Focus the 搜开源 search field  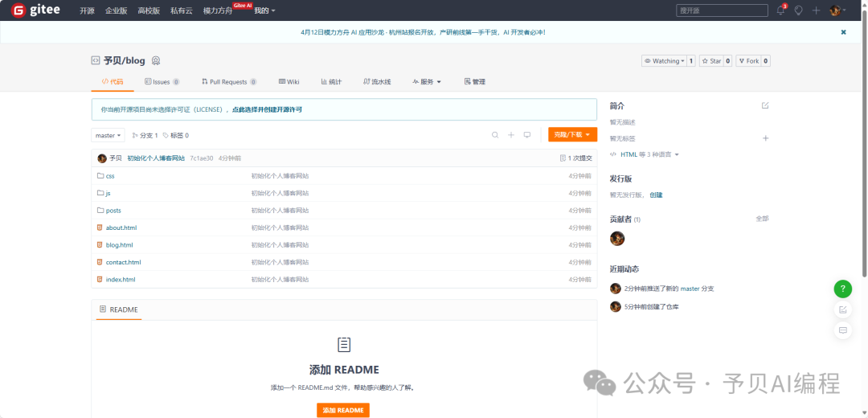tap(722, 10)
